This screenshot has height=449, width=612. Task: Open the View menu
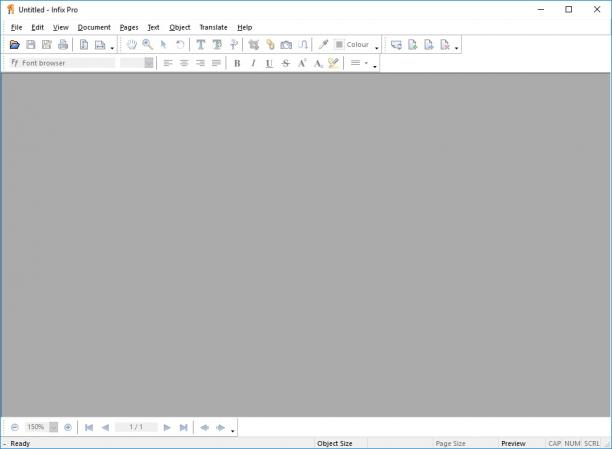pyautogui.click(x=60, y=27)
